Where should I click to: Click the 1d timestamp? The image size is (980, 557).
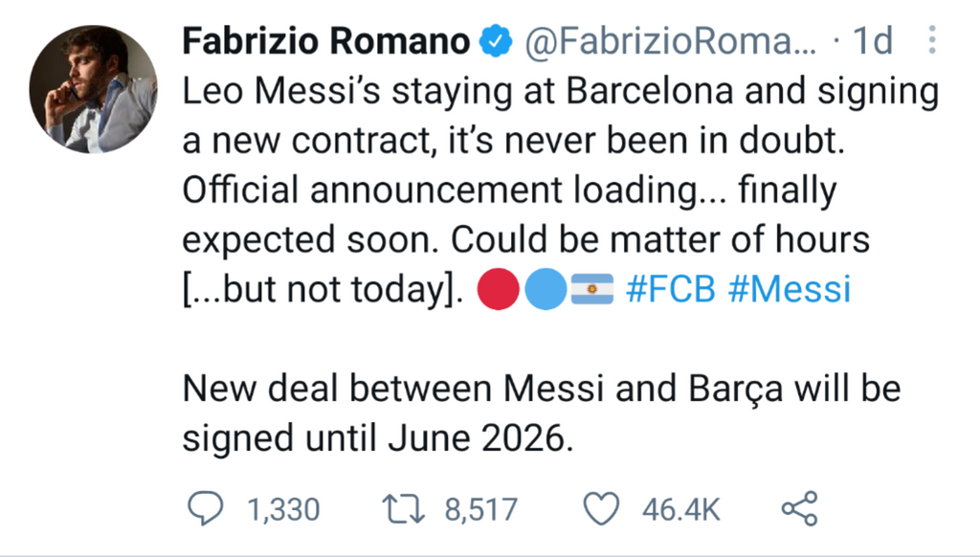pos(872,41)
